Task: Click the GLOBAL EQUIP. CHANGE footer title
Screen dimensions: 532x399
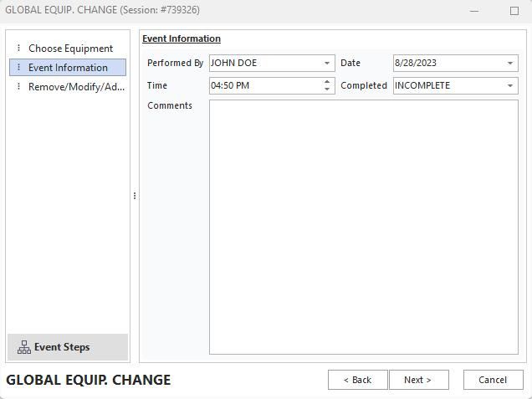Action: (x=88, y=380)
